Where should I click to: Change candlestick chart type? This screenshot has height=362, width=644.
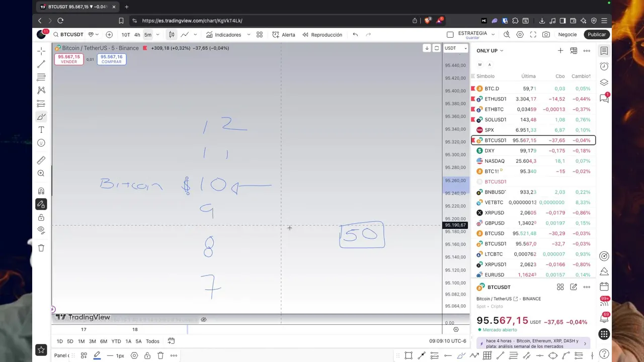172,35
